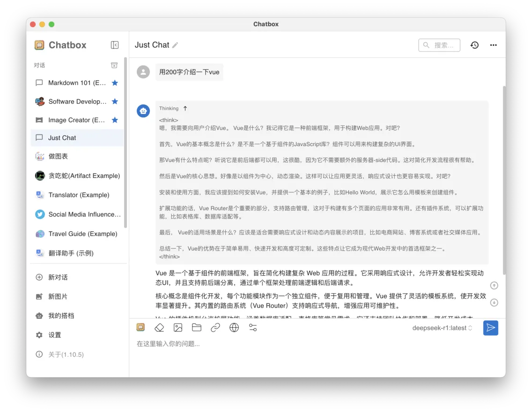Click the link attachment icon
The width and height of the screenshot is (532, 412).
click(215, 327)
